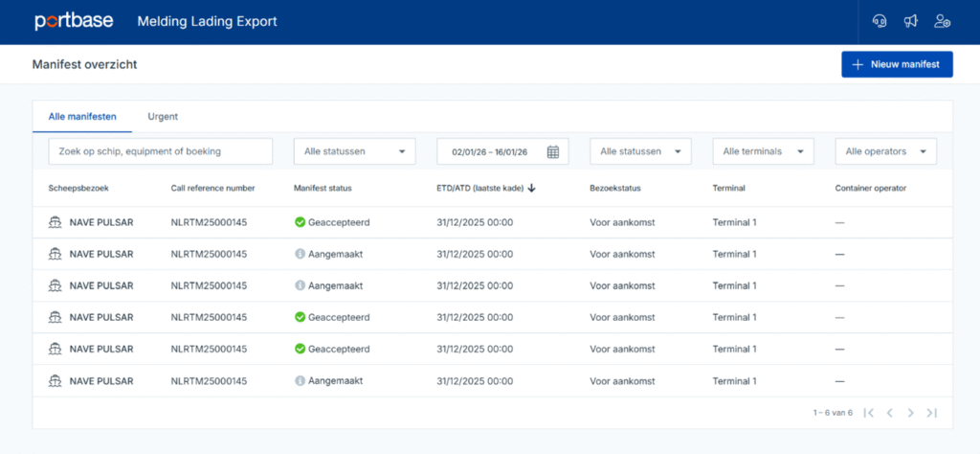
Task: Go to the next page of results
Action: click(910, 413)
